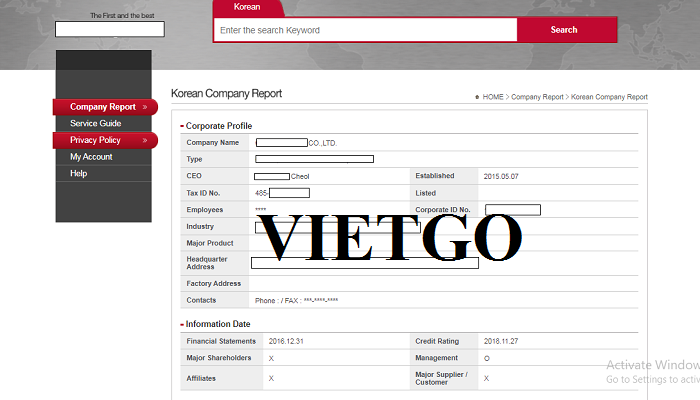Focus the search keyword input field

366,30
